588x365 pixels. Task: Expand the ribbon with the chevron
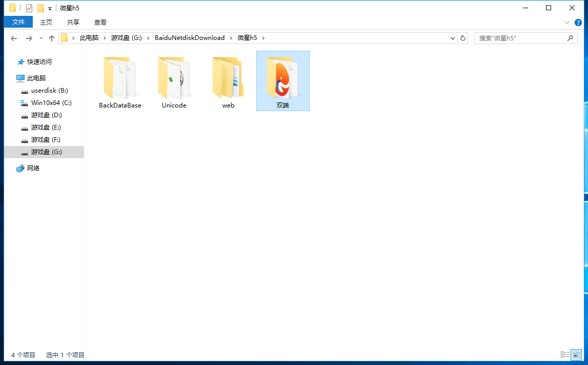click(x=567, y=23)
